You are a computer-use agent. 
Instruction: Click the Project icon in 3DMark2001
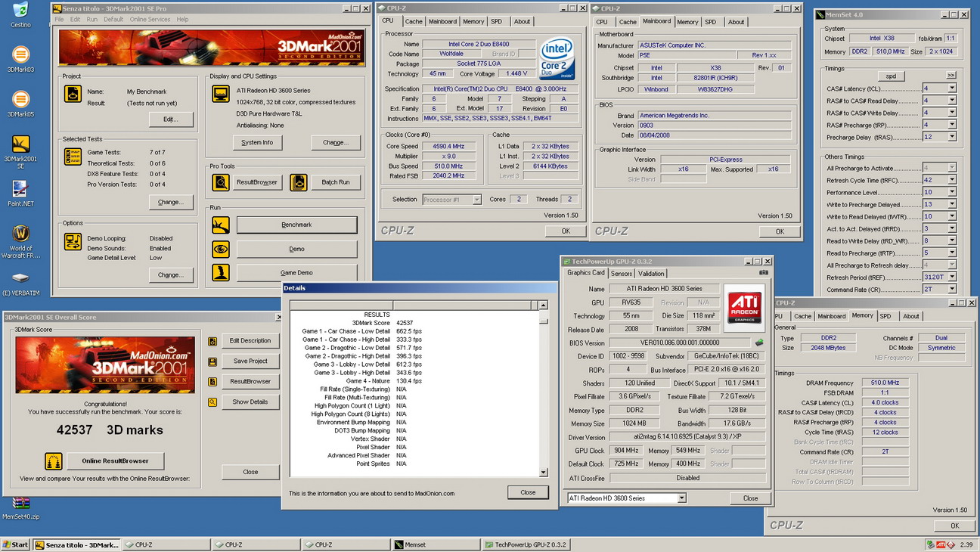(x=73, y=94)
